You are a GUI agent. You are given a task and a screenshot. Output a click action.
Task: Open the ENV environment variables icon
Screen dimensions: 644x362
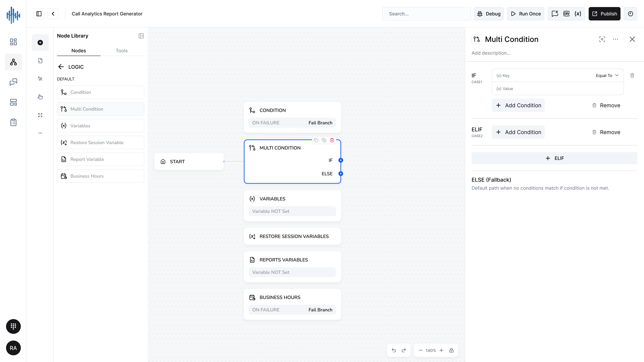(x=567, y=14)
